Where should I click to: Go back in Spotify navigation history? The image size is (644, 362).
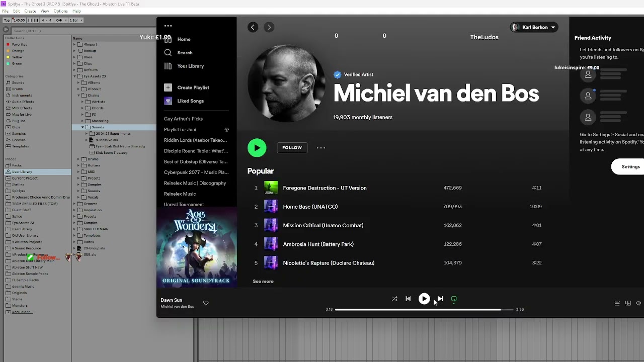point(253,27)
